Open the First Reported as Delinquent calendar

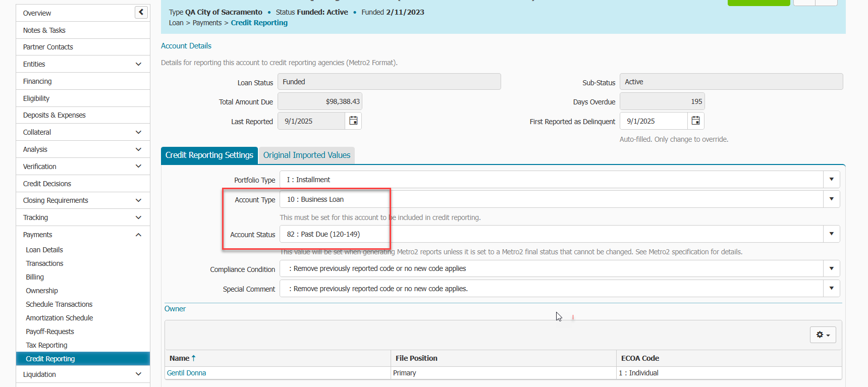pos(695,121)
